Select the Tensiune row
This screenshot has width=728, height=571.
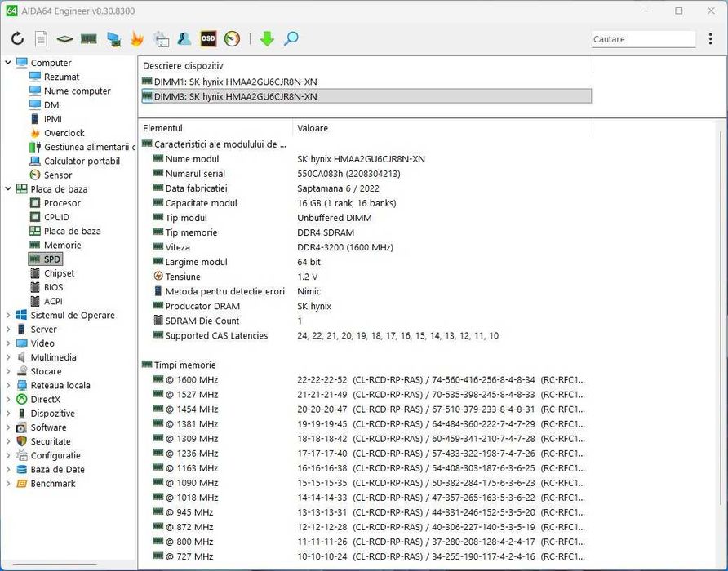pos(365,277)
